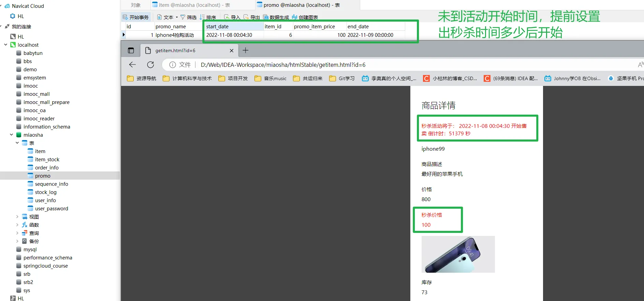Click the Navicat Cloud icon
The height and width of the screenshot is (301, 644).
coord(7,6)
